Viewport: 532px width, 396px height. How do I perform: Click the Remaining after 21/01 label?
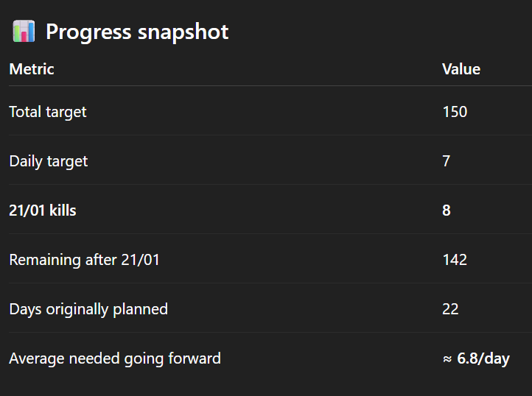(85, 260)
